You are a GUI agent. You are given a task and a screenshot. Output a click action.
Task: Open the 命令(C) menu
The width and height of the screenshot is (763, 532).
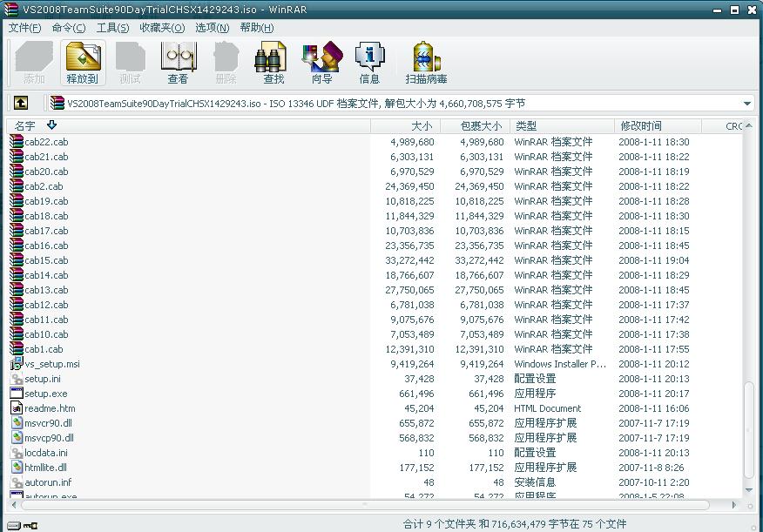tap(69, 28)
